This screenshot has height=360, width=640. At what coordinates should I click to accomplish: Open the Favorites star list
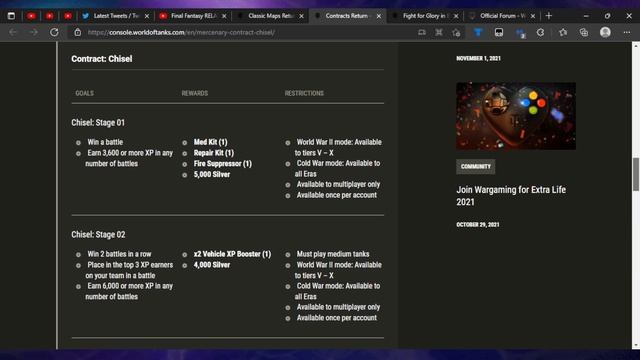pos(563,32)
